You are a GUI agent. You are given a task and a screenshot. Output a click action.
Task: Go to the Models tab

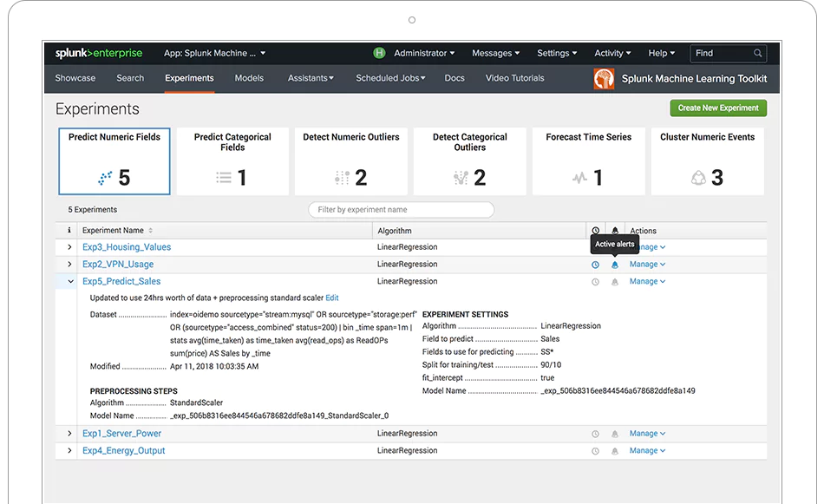pos(249,78)
